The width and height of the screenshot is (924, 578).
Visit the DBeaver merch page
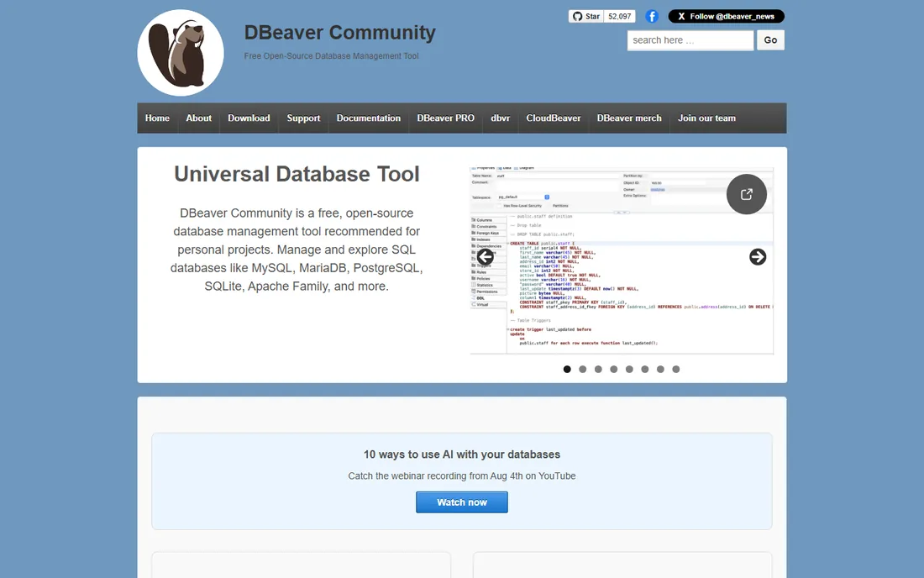click(x=629, y=118)
